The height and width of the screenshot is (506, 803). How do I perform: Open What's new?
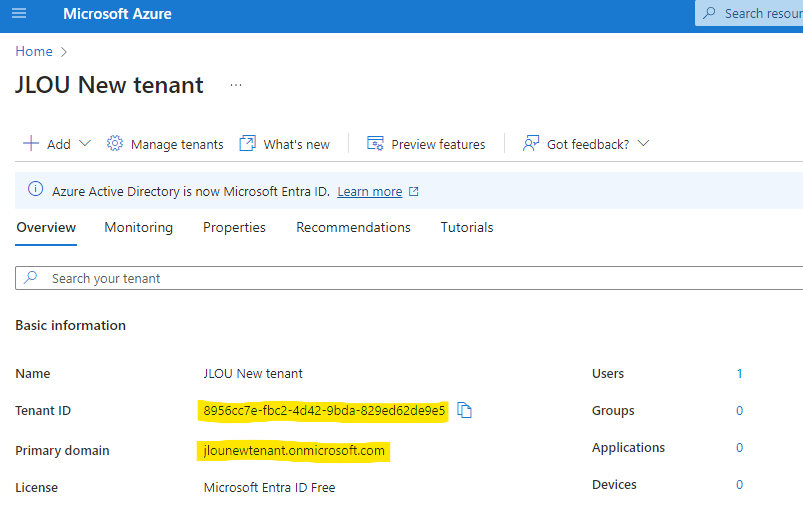pyautogui.click(x=297, y=144)
